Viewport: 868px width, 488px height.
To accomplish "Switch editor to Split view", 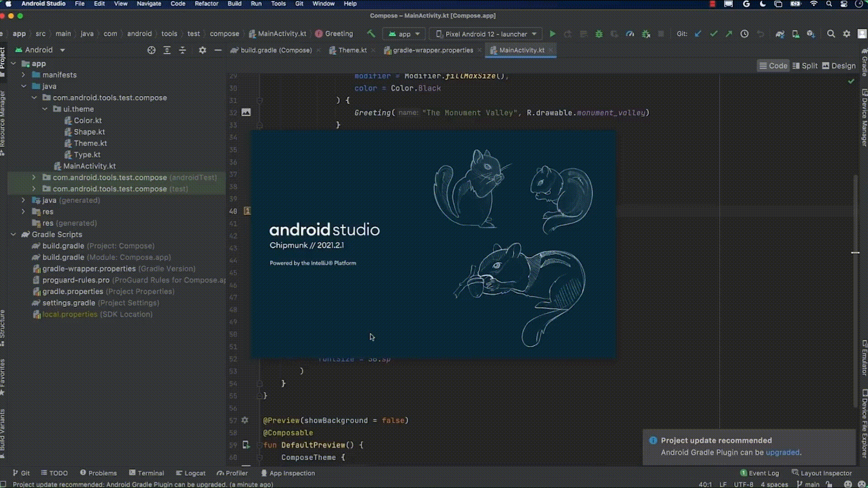I will [805, 66].
